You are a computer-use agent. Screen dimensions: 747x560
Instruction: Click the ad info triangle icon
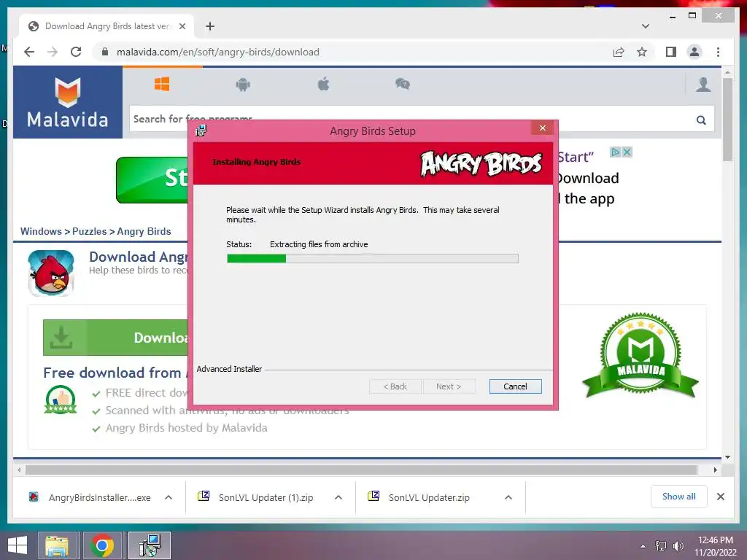pos(615,152)
